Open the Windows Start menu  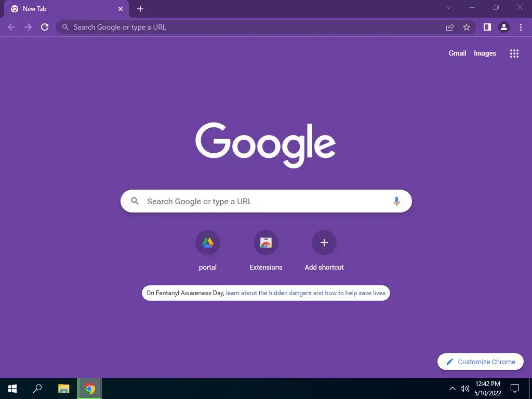tap(12, 389)
